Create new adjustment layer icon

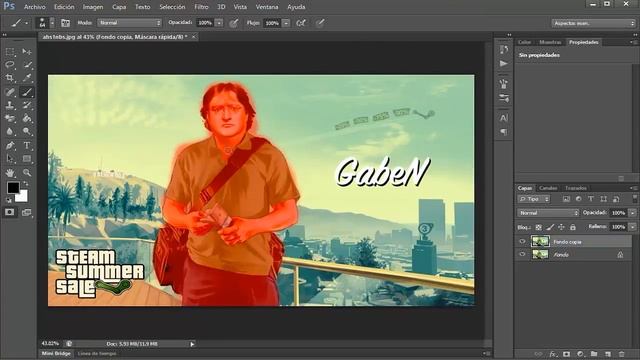tap(580, 354)
